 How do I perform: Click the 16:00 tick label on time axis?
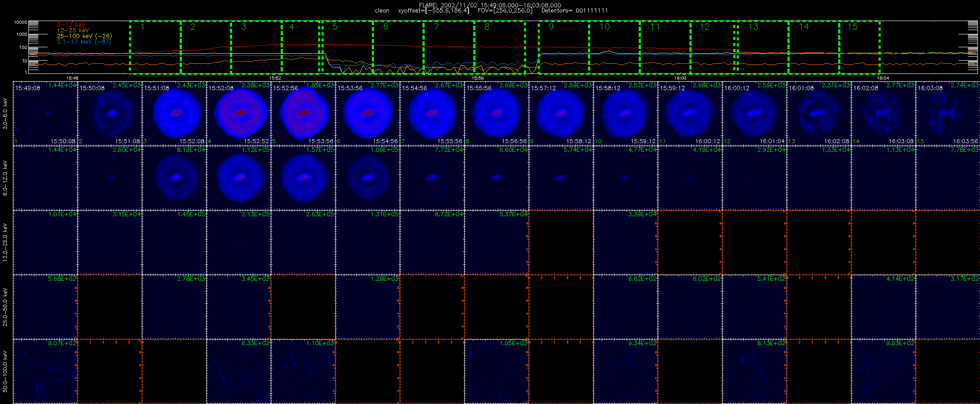[680, 78]
